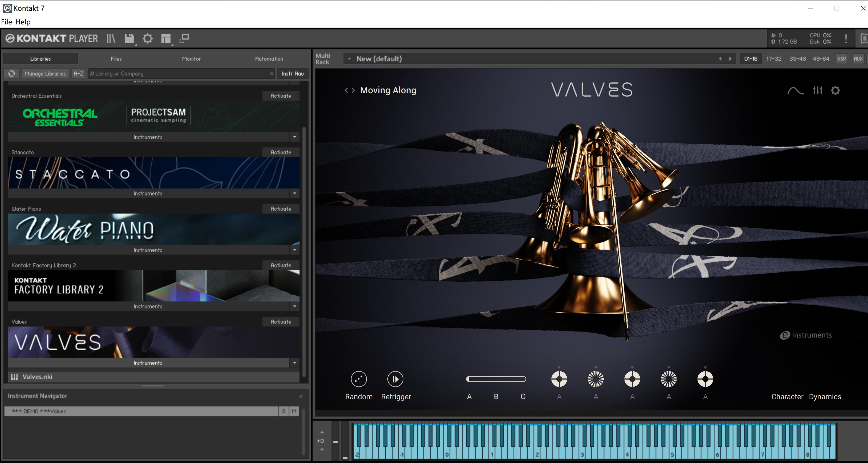Click the A-B-C morph slider in Valves
The height and width of the screenshot is (463, 868).
496,379
